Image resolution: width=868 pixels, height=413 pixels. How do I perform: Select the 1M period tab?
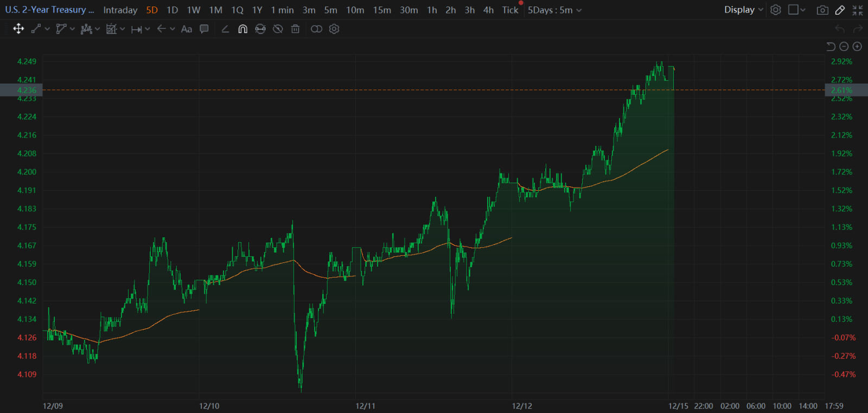pyautogui.click(x=216, y=10)
